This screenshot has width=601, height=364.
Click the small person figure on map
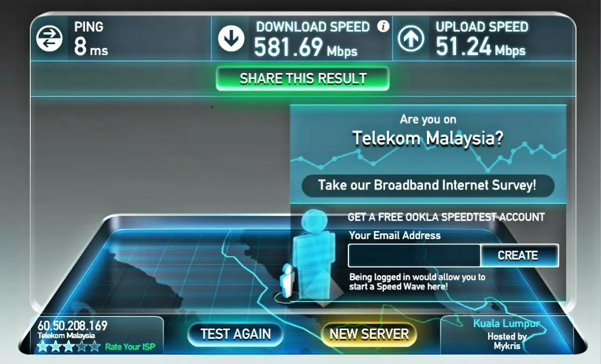[x=287, y=281]
